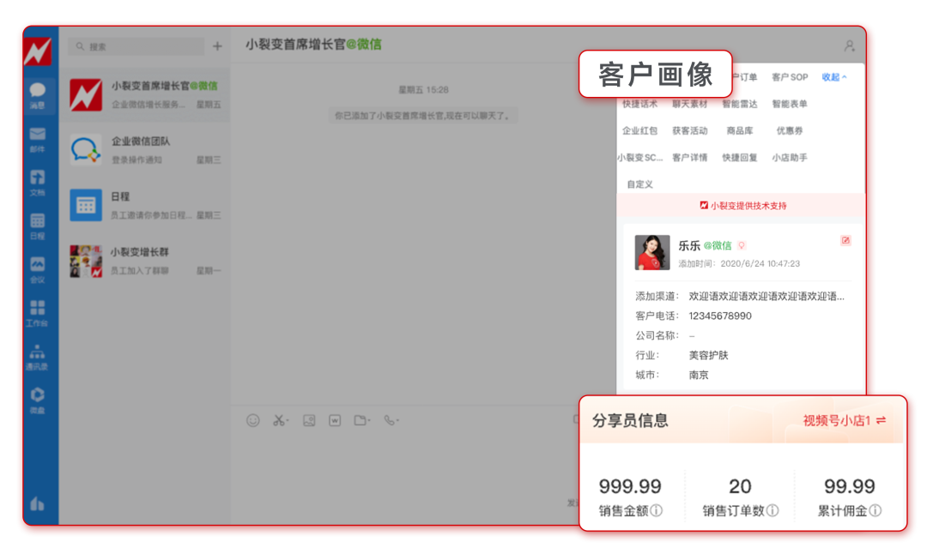This screenshot has height=560, width=927.
Task: Open the dropdown arrow beside the phone icon
Action: 398,421
